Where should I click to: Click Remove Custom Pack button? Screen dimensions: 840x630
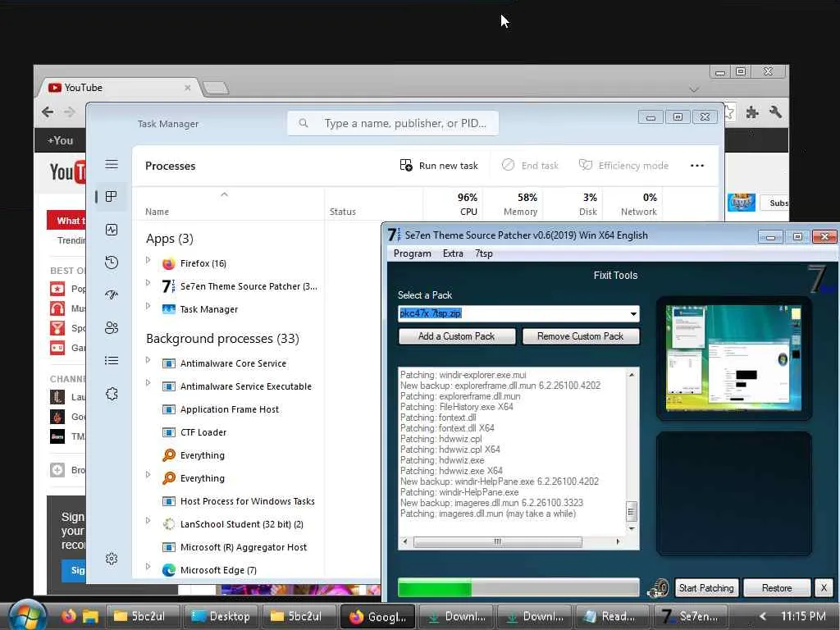(580, 336)
